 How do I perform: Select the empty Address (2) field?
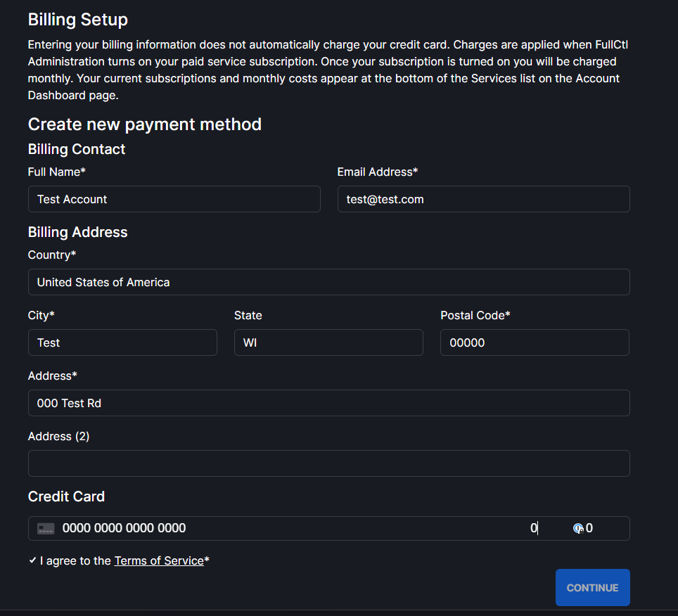click(x=328, y=463)
